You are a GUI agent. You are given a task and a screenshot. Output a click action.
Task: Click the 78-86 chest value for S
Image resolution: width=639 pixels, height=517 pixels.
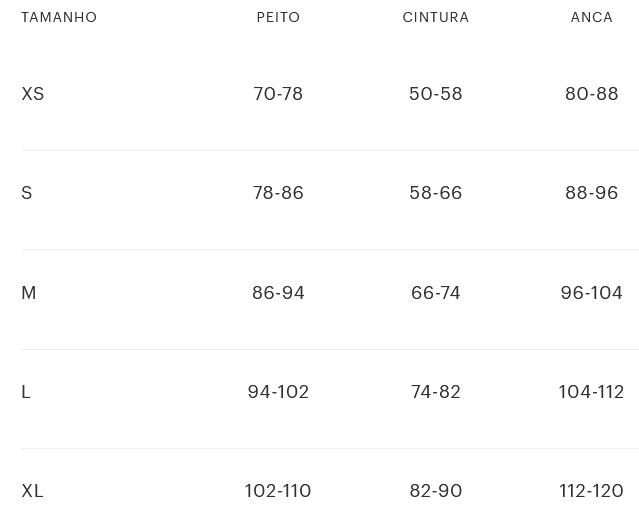(278, 192)
